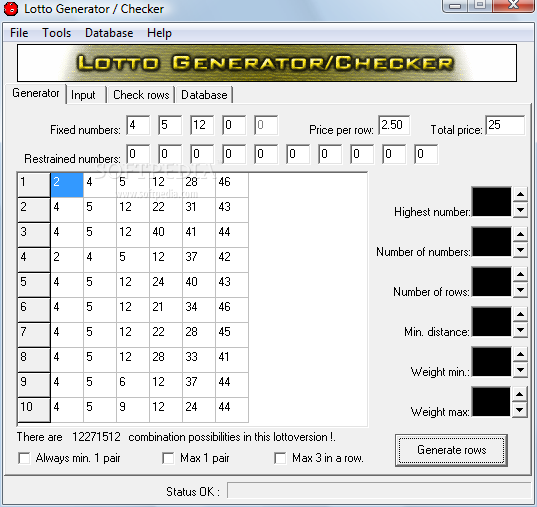537x507 pixels.
Task: Select row header 1 in the grid
Action: pos(34,185)
